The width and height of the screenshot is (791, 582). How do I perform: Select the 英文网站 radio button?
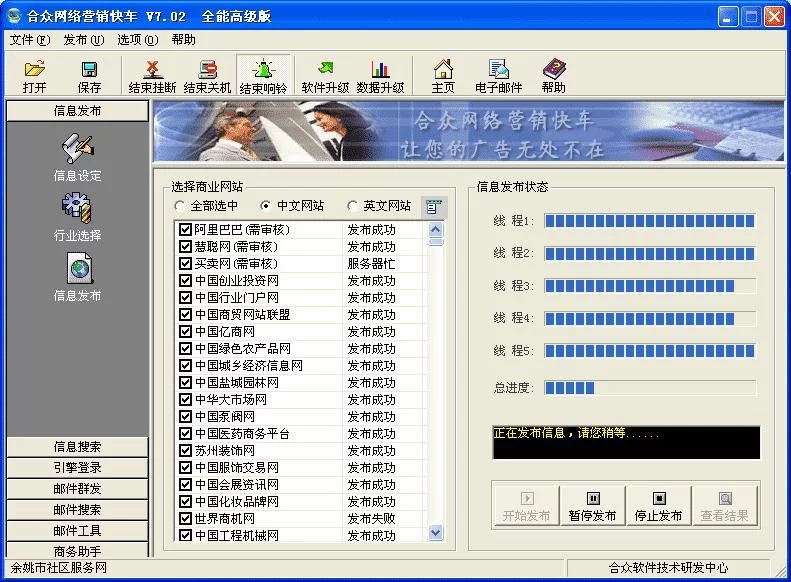pyautogui.click(x=352, y=206)
